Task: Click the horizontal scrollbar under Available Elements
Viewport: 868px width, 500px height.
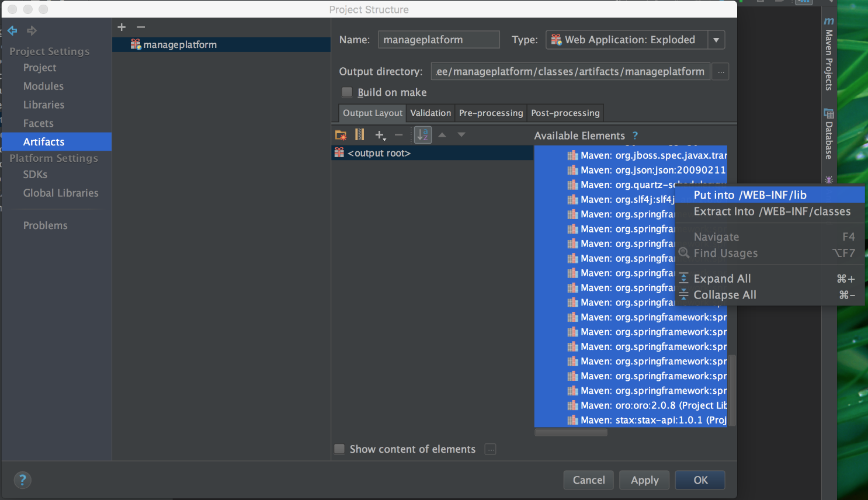Action: [571, 433]
